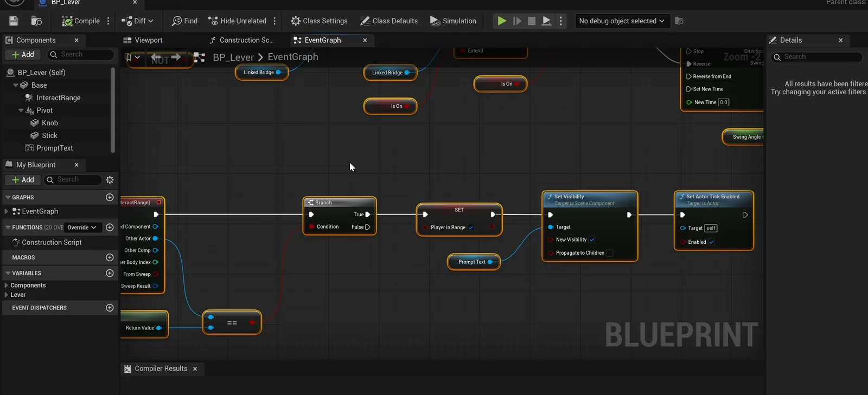Click the BP_Lever breadcrumb link

[233, 57]
